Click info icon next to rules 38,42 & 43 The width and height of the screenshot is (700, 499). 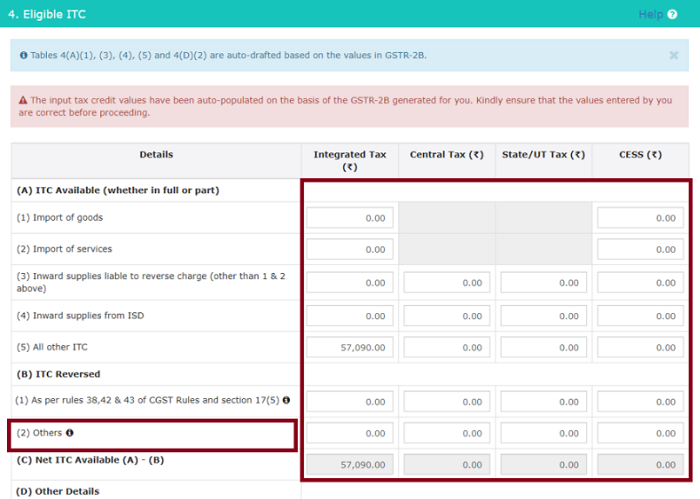click(287, 400)
